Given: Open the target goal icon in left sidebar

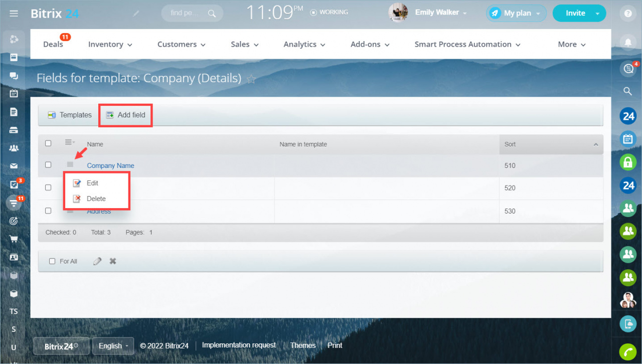Looking at the screenshot, I should tap(14, 221).
